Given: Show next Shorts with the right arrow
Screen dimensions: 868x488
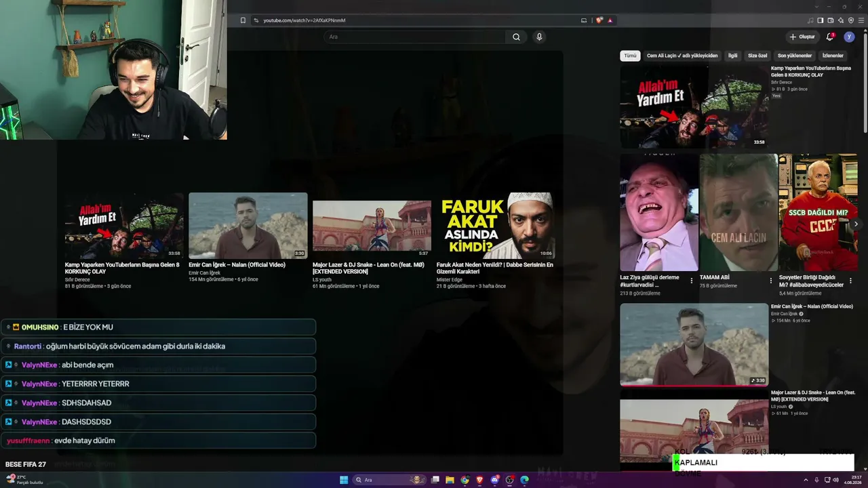Looking at the screenshot, I should point(856,224).
